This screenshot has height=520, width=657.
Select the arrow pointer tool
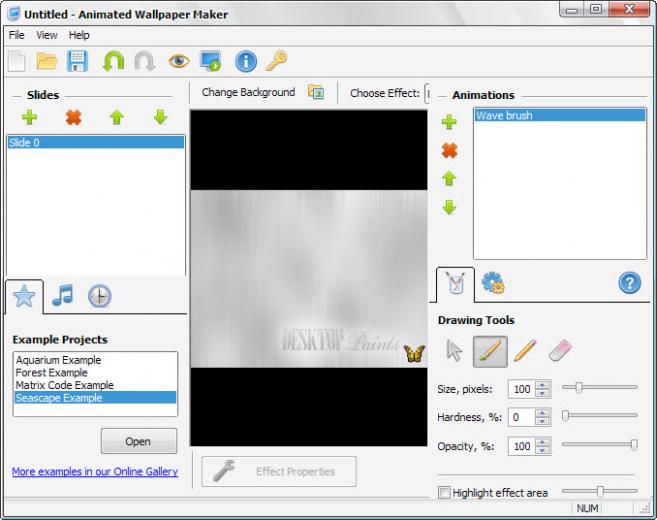(x=454, y=351)
